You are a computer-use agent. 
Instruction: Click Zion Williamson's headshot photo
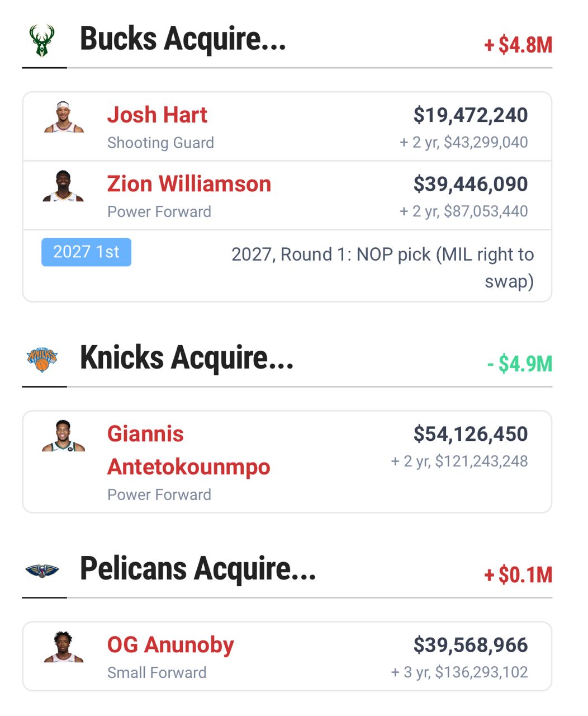click(x=63, y=186)
